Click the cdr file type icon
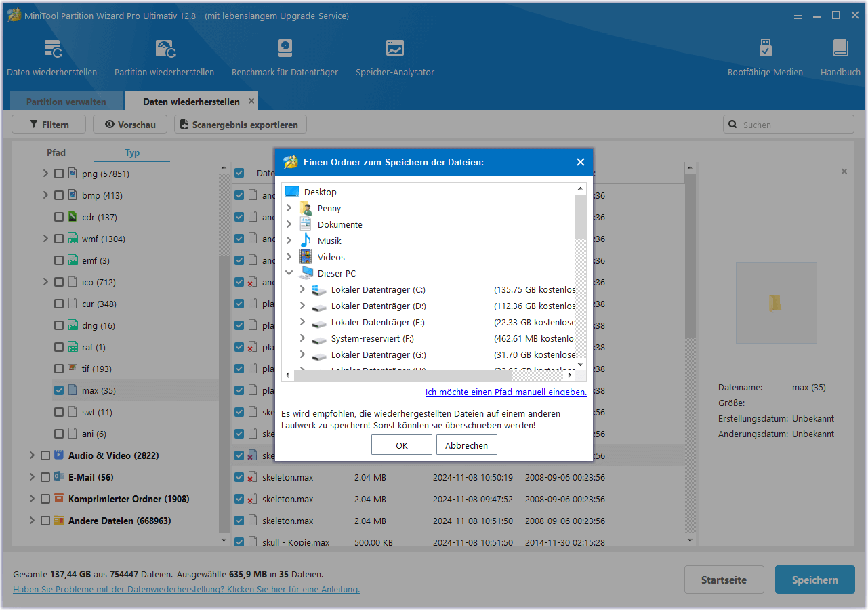The image size is (868, 610). (73, 218)
